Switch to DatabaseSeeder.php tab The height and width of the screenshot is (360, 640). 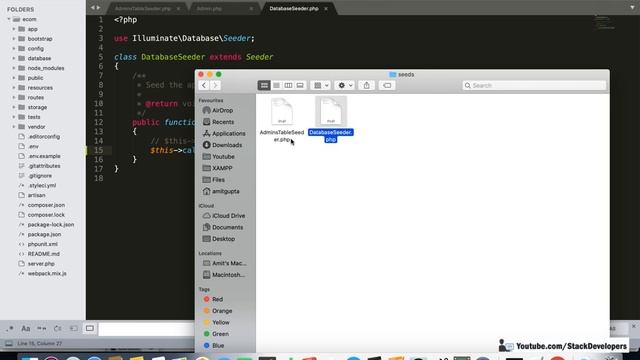(x=293, y=9)
